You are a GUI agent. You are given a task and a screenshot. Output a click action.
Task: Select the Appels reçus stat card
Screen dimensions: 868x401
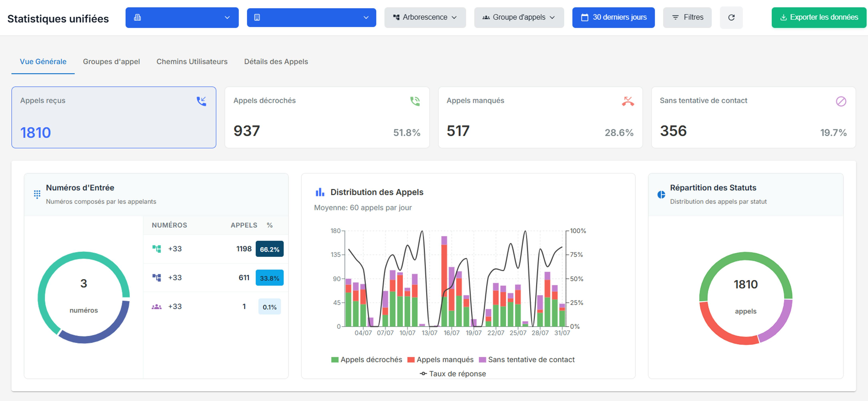point(114,117)
